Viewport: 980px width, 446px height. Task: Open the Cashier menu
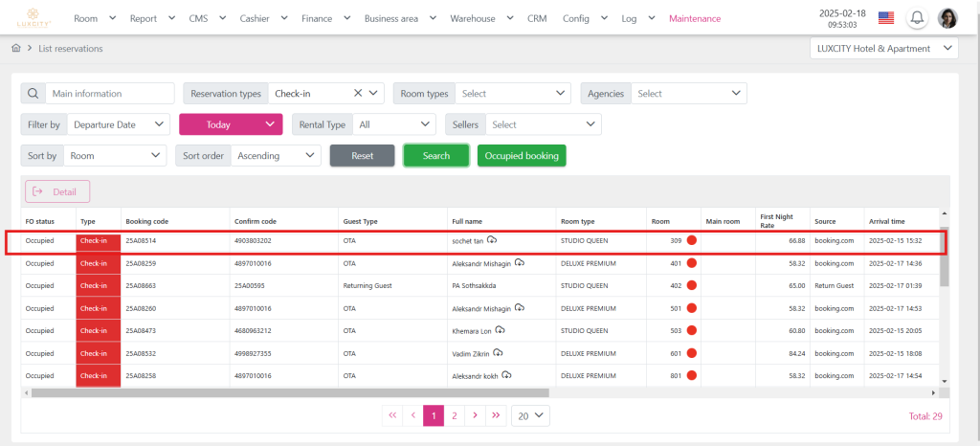tap(262, 18)
